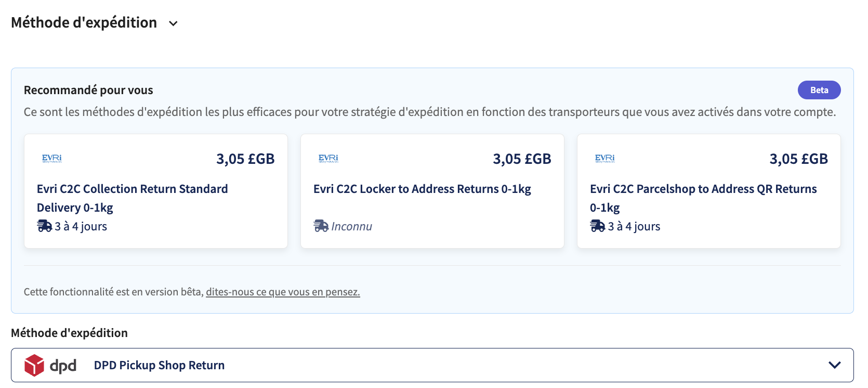The image size is (868, 388).
Task: Click the Evri logo on Locker to Address card
Action: point(328,158)
